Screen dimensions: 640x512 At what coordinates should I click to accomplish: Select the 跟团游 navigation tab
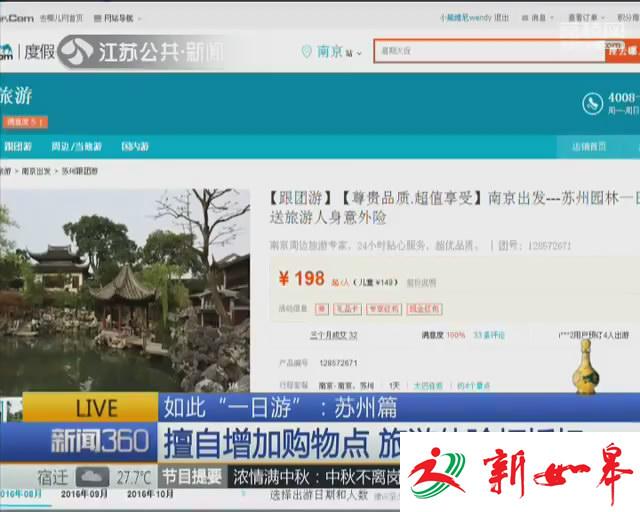pyautogui.click(x=16, y=146)
